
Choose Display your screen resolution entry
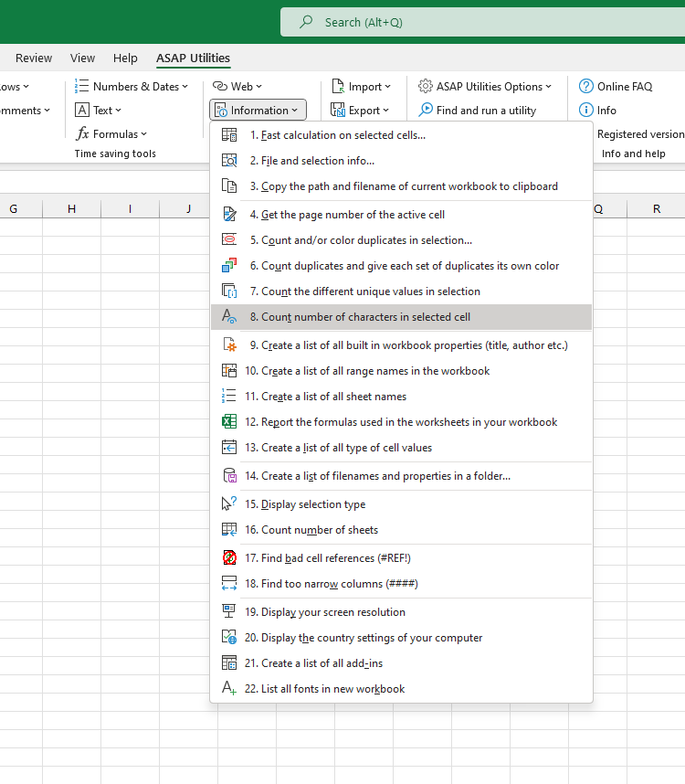(x=401, y=612)
